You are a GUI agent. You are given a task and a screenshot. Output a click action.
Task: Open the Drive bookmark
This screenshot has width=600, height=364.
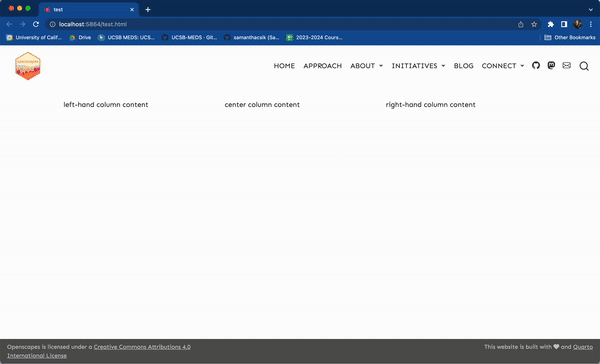pyautogui.click(x=80, y=38)
